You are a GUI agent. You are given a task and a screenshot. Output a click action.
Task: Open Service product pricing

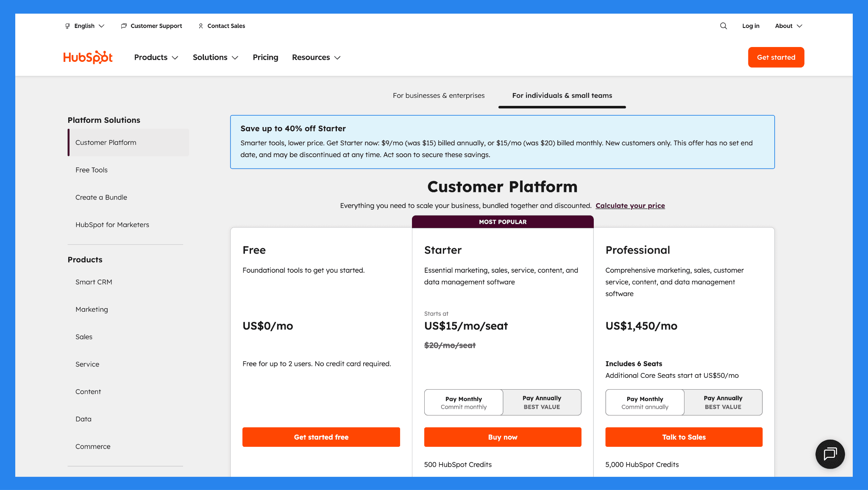pyautogui.click(x=87, y=364)
